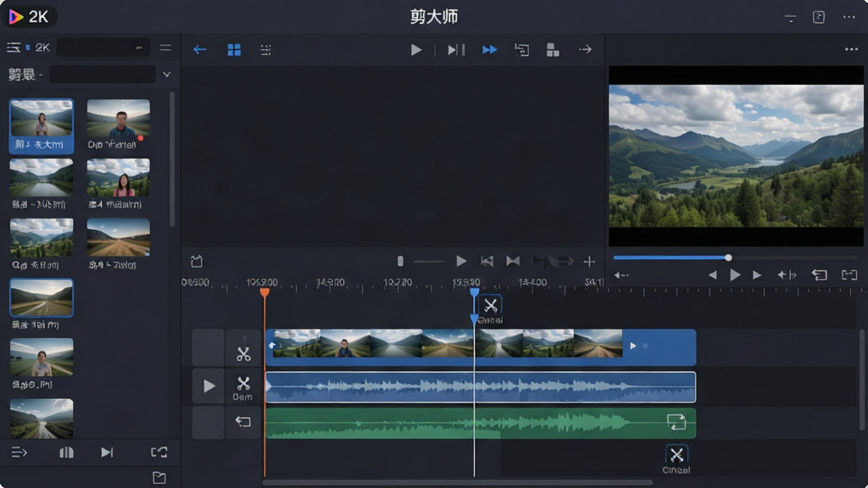Click the play-to-next-frame icon in top toolbar
The width and height of the screenshot is (868, 488).
pyautogui.click(x=456, y=50)
